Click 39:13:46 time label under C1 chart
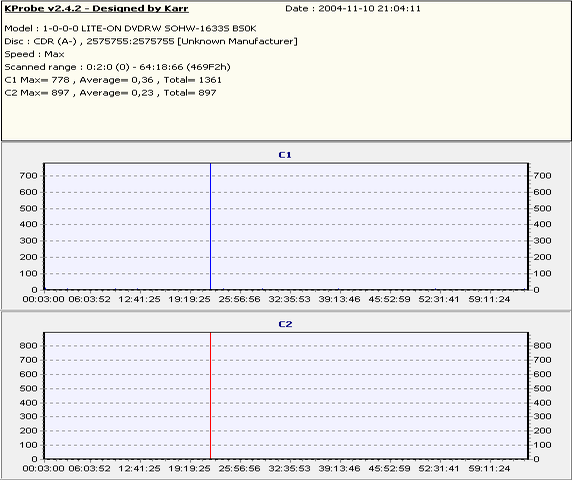572x480 pixels. tap(339, 299)
